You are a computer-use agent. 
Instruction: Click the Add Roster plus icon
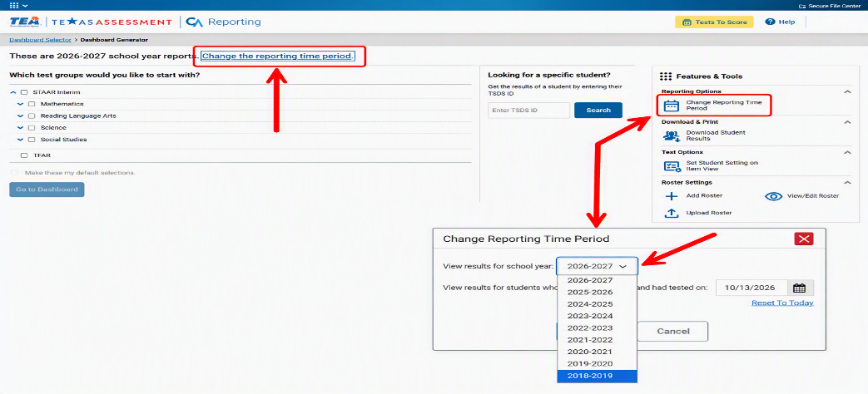click(x=671, y=195)
